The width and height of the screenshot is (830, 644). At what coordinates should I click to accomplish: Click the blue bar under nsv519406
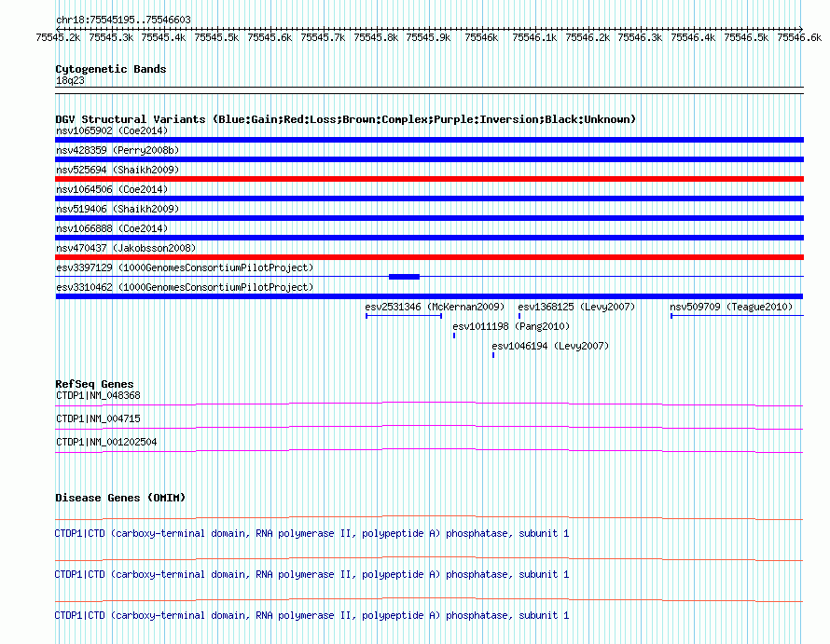point(429,218)
